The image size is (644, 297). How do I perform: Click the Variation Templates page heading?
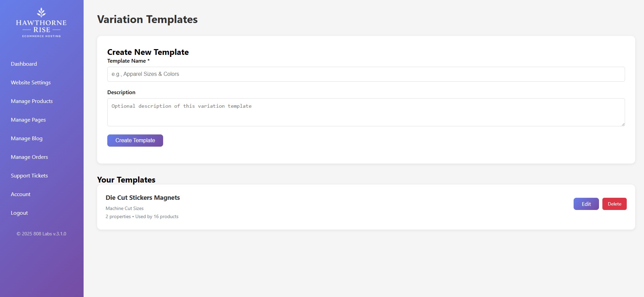[147, 19]
